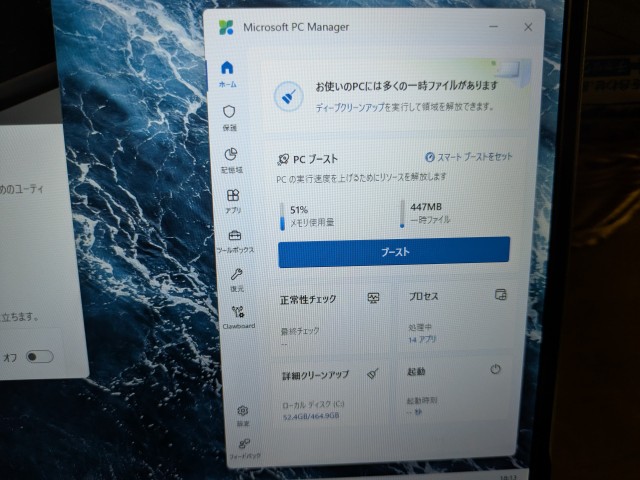Open 設定 (Settings) gear in the sidebar
The image size is (640, 480).
[x=243, y=414]
